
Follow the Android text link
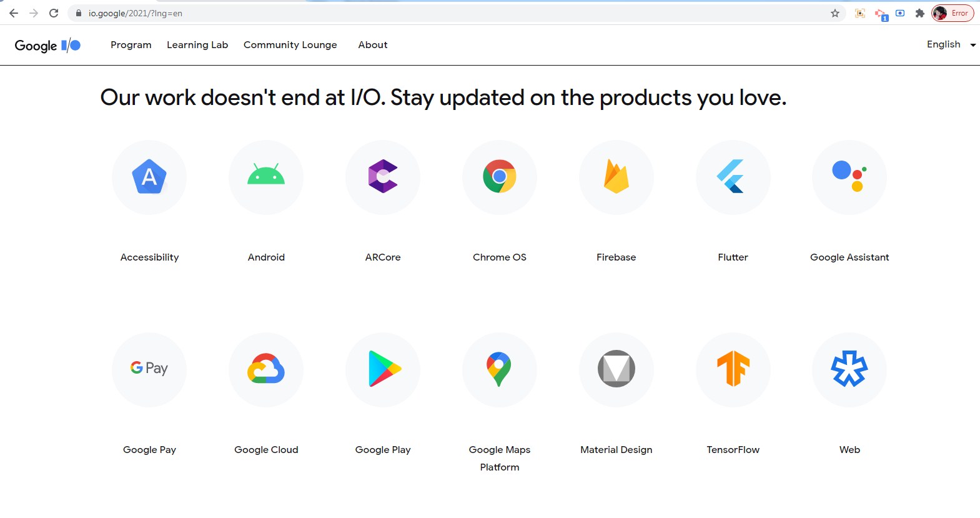point(266,257)
